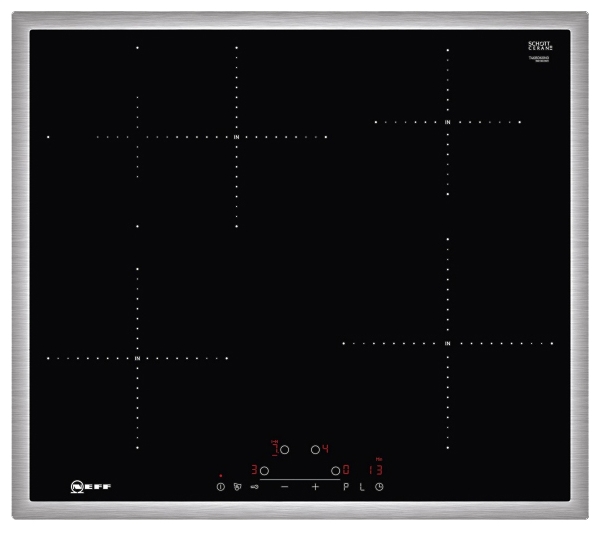Tap the IN marker of the rear-left zone
This screenshot has width=599, height=534.
pos(236,137)
